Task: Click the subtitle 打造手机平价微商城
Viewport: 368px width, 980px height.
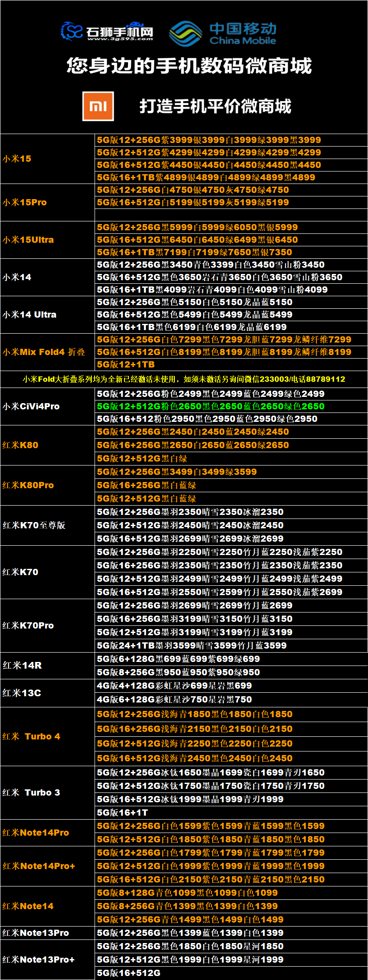Action: [215, 106]
